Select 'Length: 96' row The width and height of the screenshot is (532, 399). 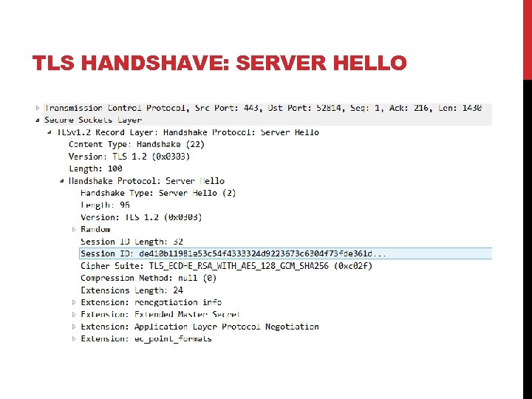point(105,205)
